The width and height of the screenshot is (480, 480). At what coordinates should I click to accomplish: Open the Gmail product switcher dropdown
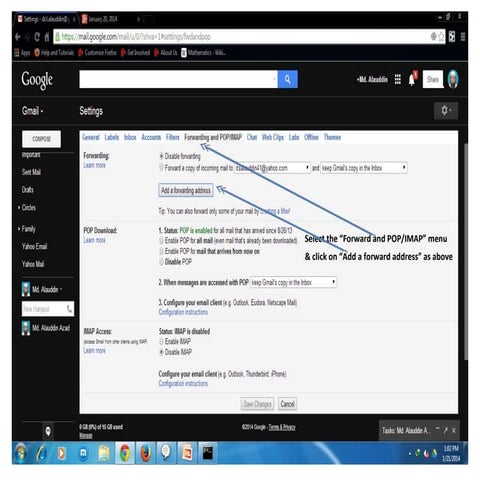point(32,111)
